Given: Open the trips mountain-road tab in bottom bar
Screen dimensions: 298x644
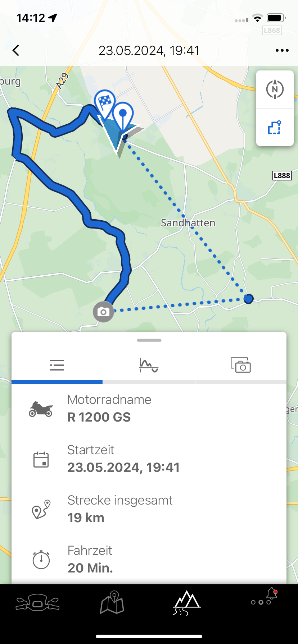Looking at the screenshot, I should pyautogui.click(x=186, y=602).
